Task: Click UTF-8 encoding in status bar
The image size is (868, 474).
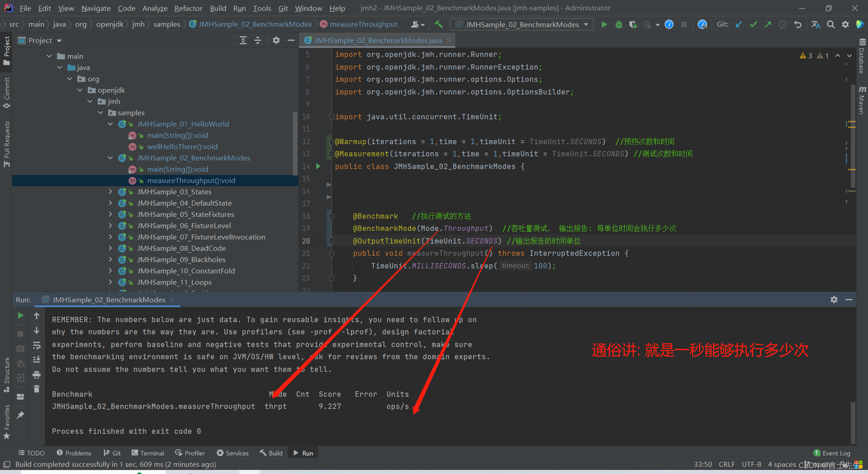Action: click(751, 464)
